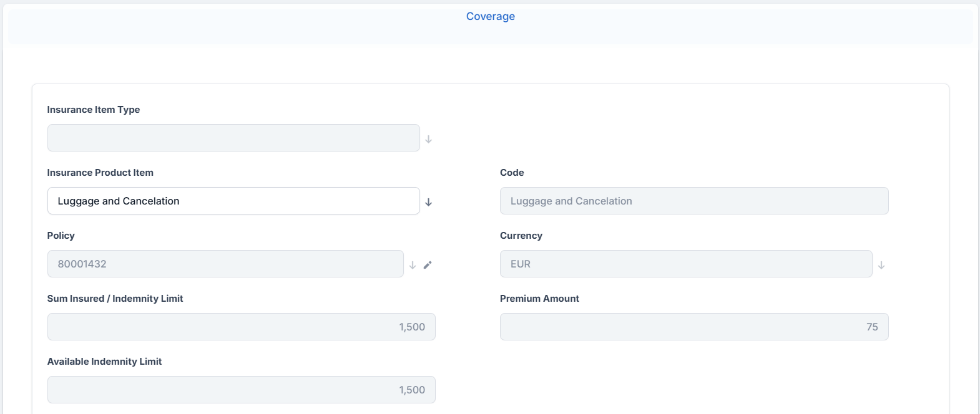
Task: Click the empty Insurance Item Type field
Action: [x=233, y=138]
